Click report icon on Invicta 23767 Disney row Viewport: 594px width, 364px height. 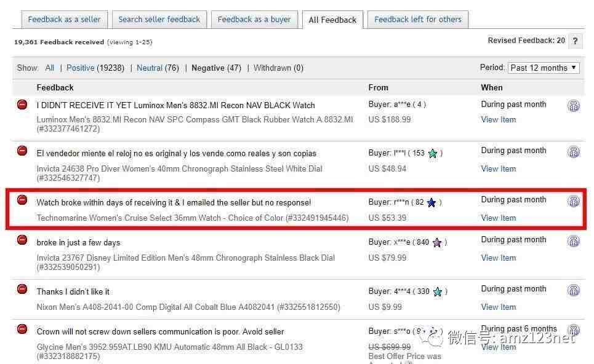574,242
